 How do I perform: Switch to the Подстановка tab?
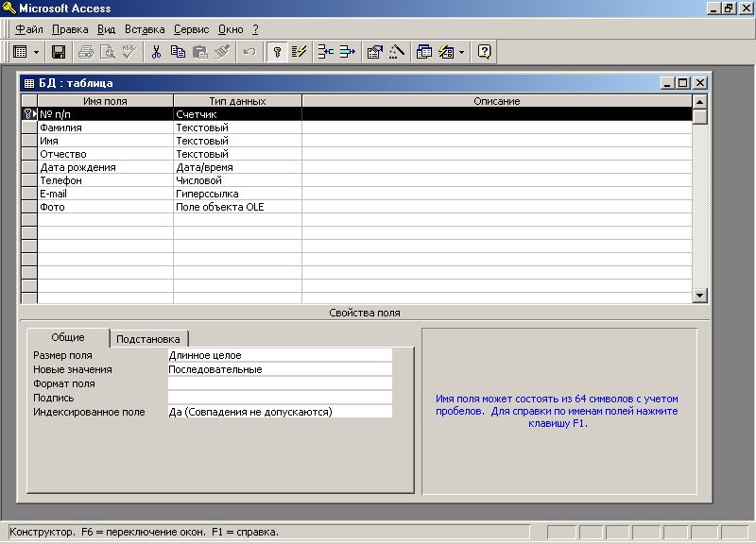(x=148, y=339)
